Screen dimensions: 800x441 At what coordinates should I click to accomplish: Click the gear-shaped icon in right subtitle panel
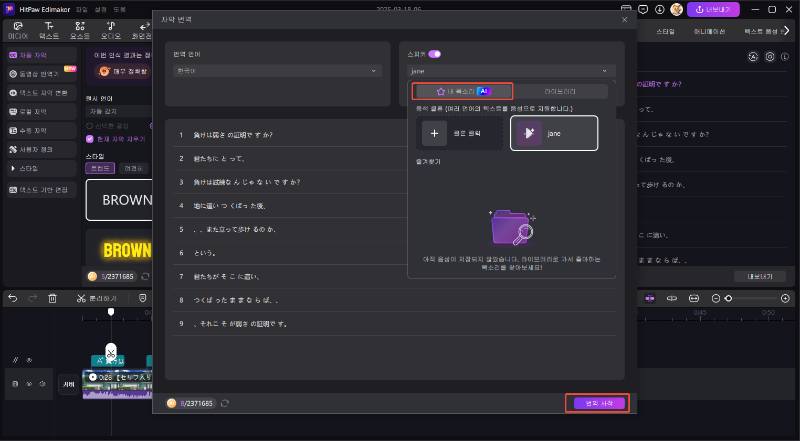pos(770,57)
